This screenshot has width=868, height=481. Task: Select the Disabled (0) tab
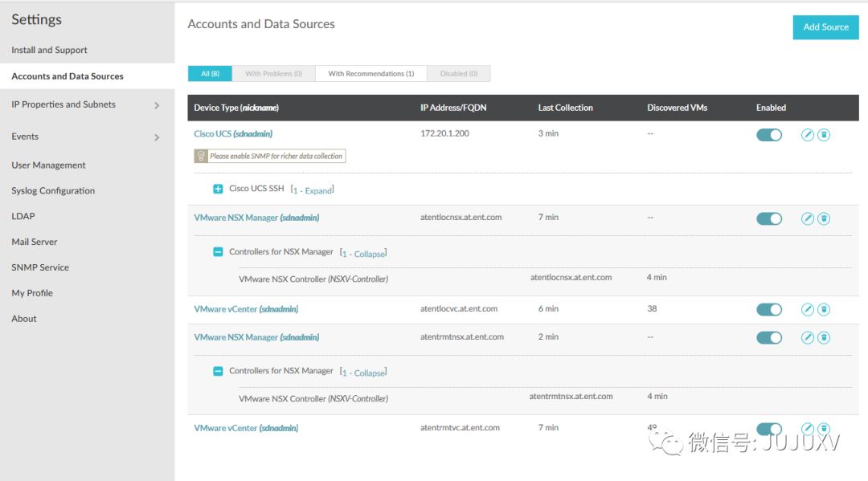pyautogui.click(x=458, y=74)
